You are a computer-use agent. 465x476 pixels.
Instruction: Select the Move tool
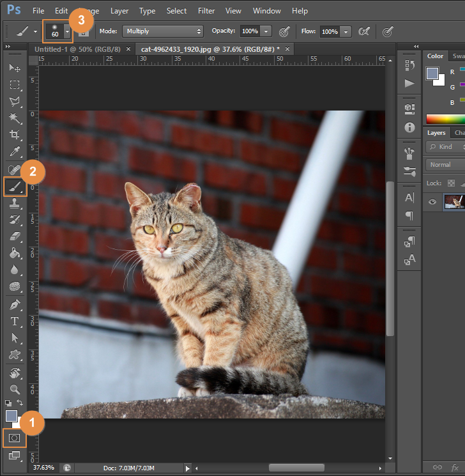(14, 67)
